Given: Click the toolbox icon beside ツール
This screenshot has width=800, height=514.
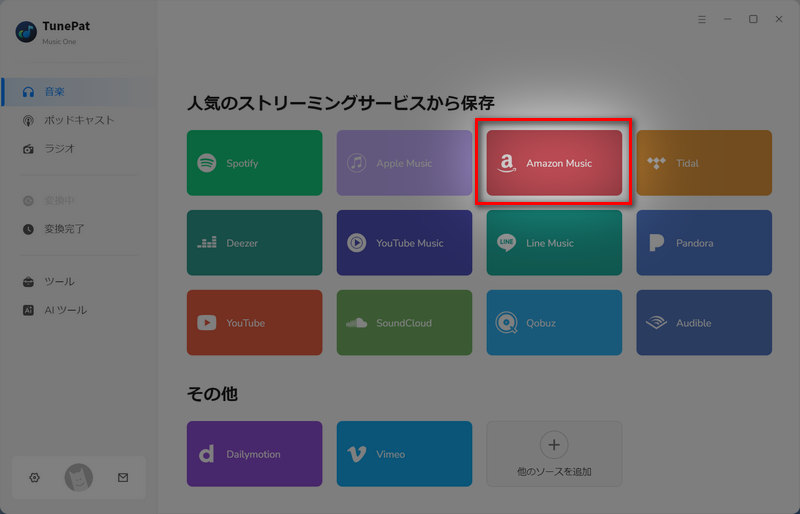Looking at the screenshot, I should click(x=29, y=282).
